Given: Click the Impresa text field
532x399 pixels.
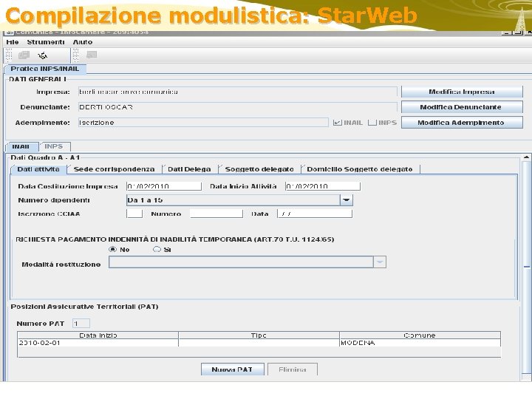Looking at the screenshot, I should click(x=237, y=92).
